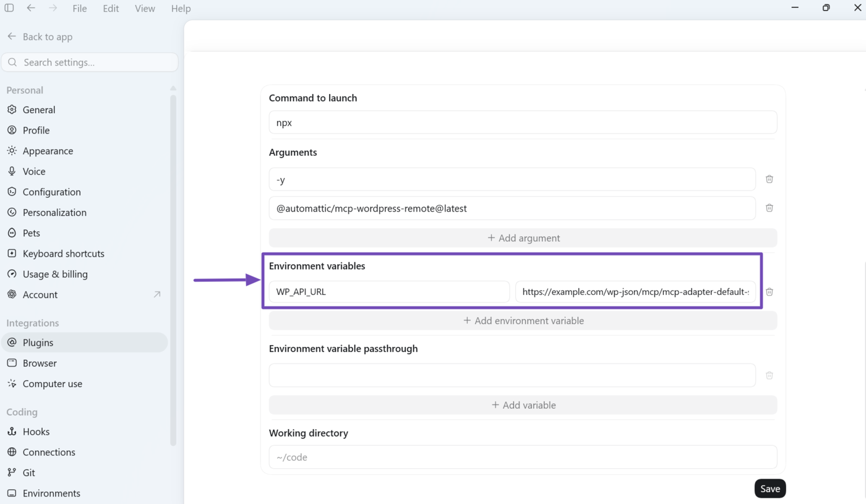The image size is (866, 504).
Task: Go forward with the right arrow icon
Action: click(x=53, y=8)
